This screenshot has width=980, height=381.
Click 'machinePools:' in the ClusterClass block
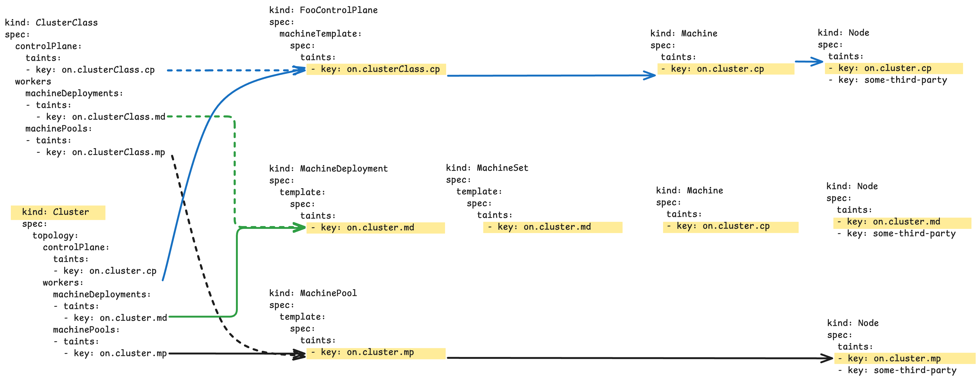click(x=59, y=129)
